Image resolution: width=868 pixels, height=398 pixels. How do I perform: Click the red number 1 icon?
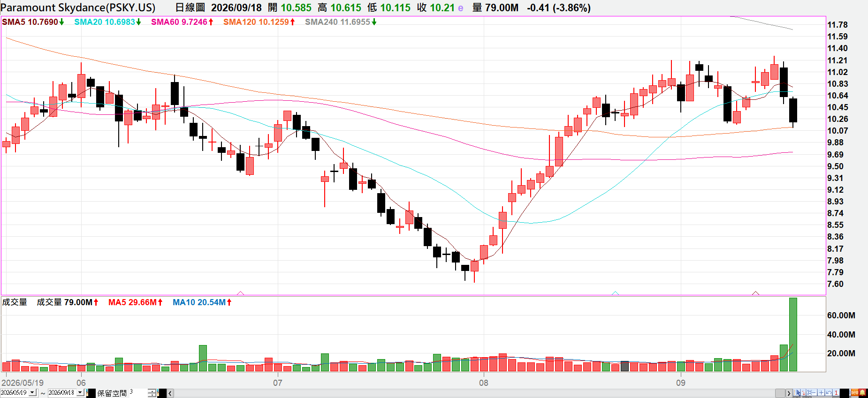click(x=836, y=393)
